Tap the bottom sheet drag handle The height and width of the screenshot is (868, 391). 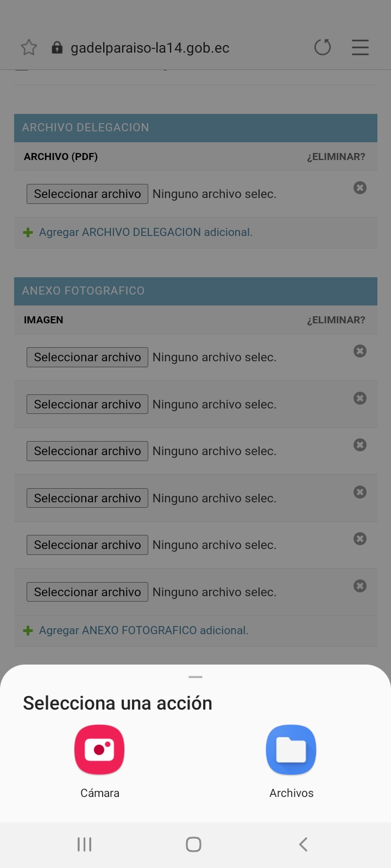point(195,677)
